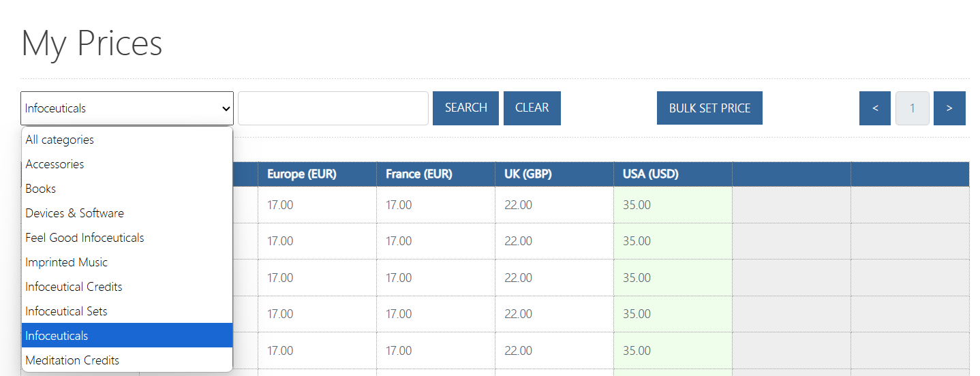The height and width of the screenshot is (376, 980).
Task: Select Imprinted Music category
Action: coord(127,262)
